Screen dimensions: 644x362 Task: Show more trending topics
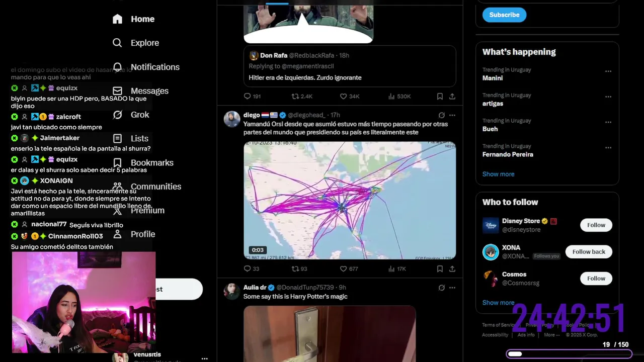coord(498,174)
